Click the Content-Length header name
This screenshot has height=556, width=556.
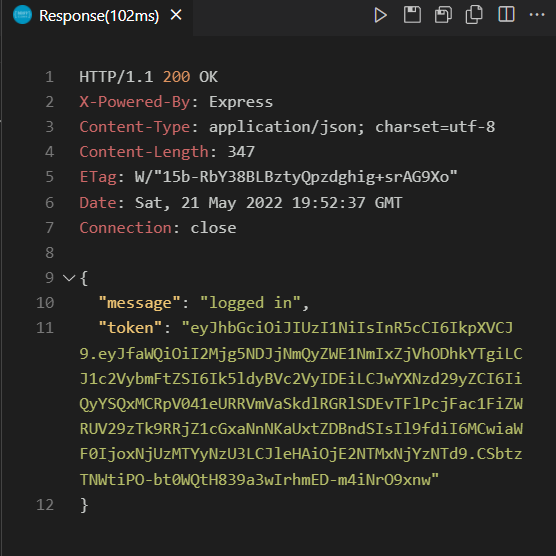point(144,152)
